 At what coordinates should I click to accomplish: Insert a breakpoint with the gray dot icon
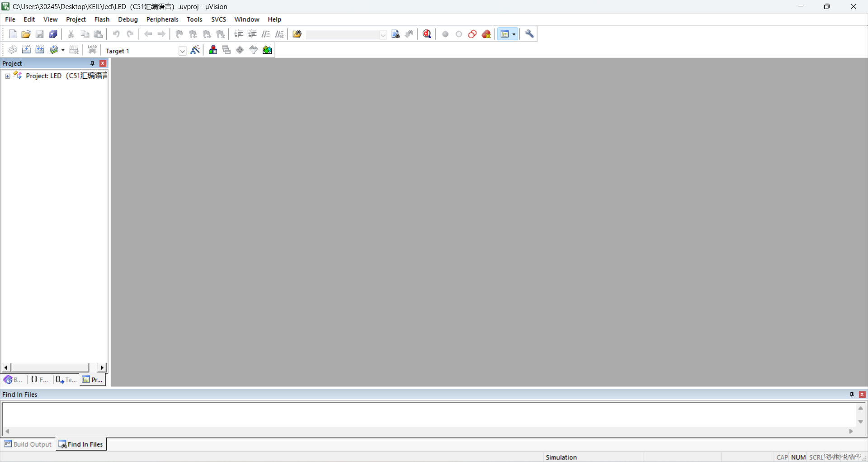pos(445,34)
